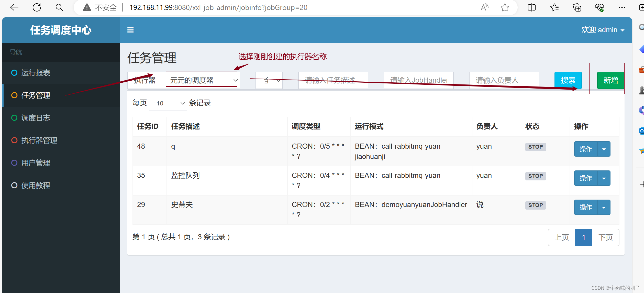The height and width of the screenshot is (293, 644).
Task: Open 运行报表 in the navigation
Action: 36,73
